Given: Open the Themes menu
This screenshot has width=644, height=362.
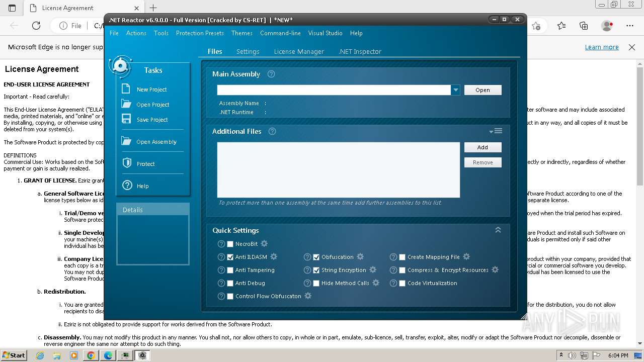Looking at the screenshot, I should point(242,33).
